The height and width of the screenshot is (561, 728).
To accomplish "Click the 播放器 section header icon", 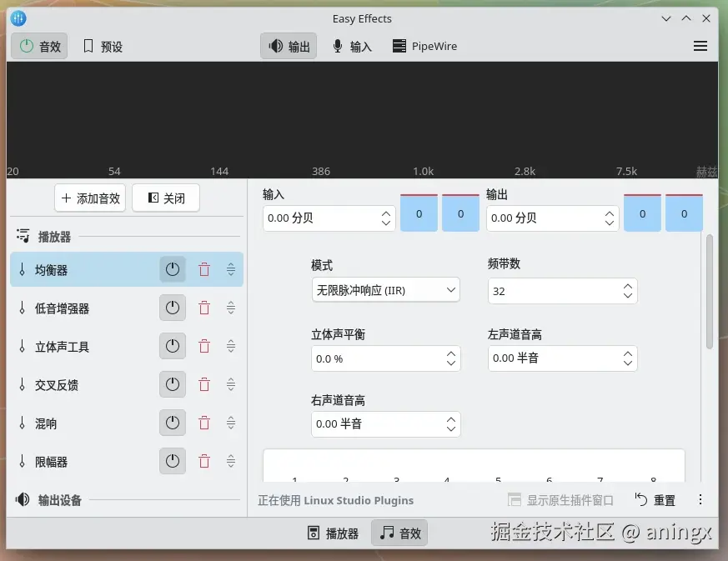I will click(x=23, y=236).
